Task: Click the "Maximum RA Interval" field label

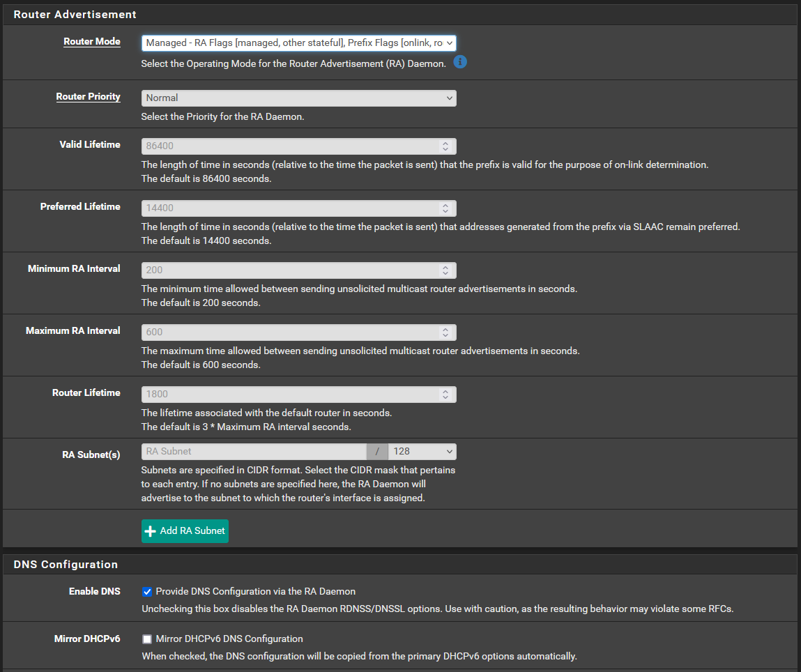Action: click(73, 330)
